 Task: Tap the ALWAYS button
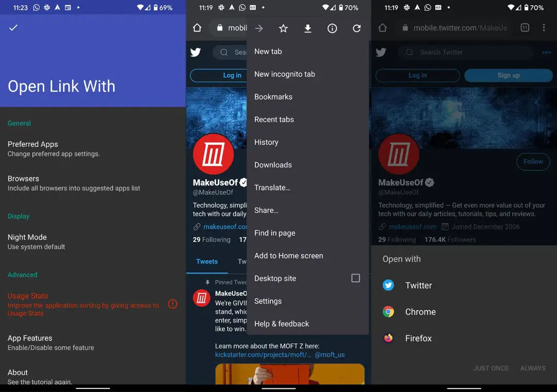click(533, 368)
